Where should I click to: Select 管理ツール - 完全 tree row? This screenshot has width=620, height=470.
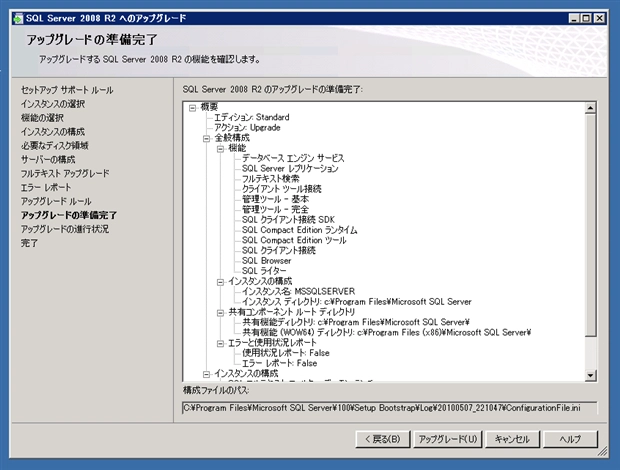coord(275,210)
